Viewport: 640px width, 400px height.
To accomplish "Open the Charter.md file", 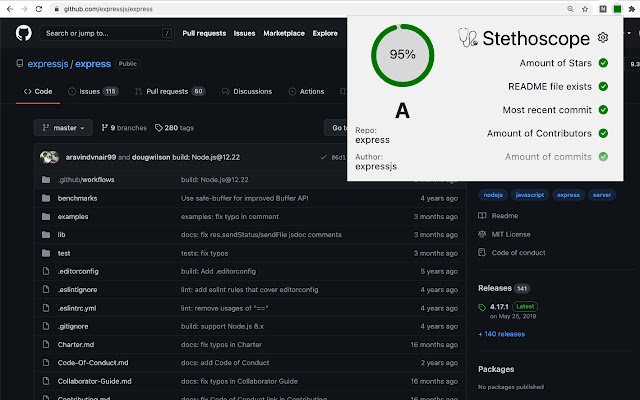I will [76, 344].
